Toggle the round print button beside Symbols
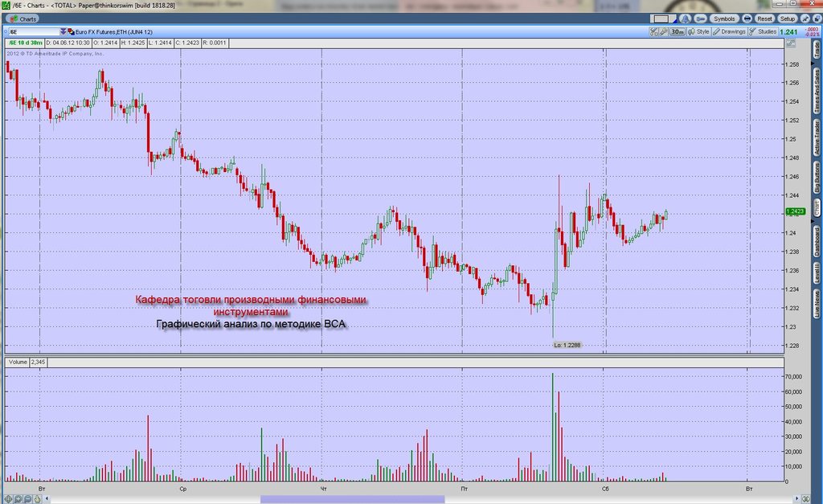823x504 pixels. tap(747, 19)
